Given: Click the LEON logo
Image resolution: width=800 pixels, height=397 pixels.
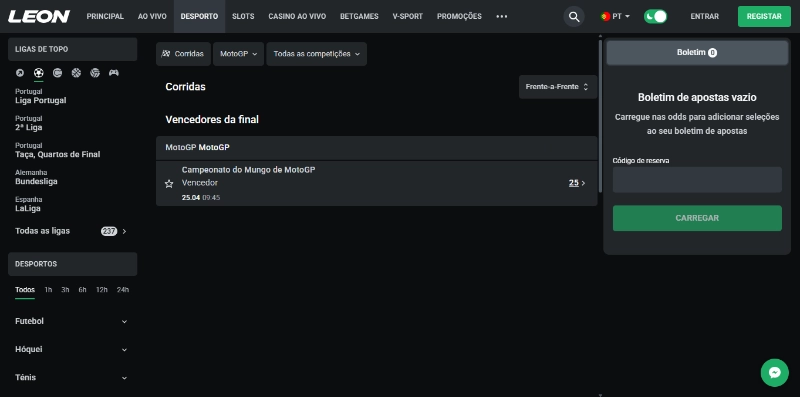Looking at the screenshot, I should (39, 16).
